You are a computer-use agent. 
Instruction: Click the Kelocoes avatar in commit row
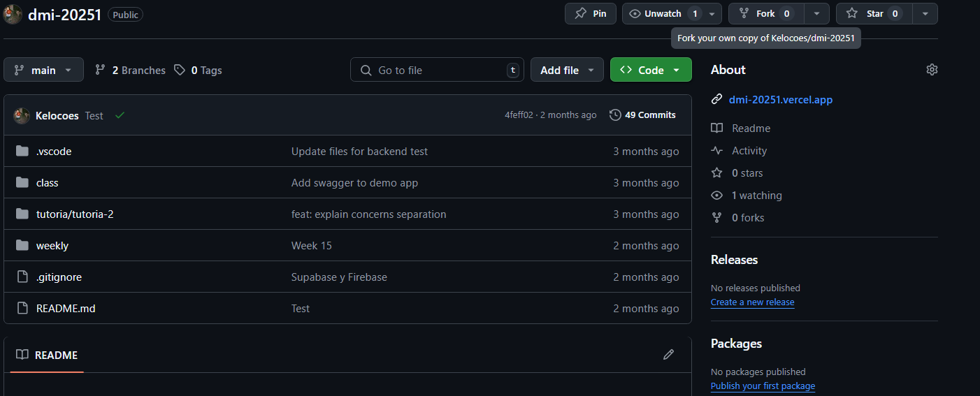tap(22, 115)
